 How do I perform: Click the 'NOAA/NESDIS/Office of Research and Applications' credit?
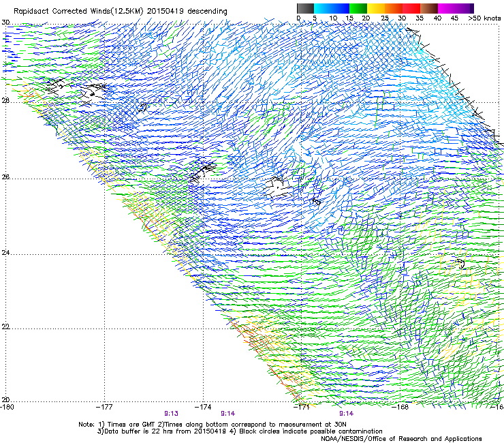(x=401, y=439)
